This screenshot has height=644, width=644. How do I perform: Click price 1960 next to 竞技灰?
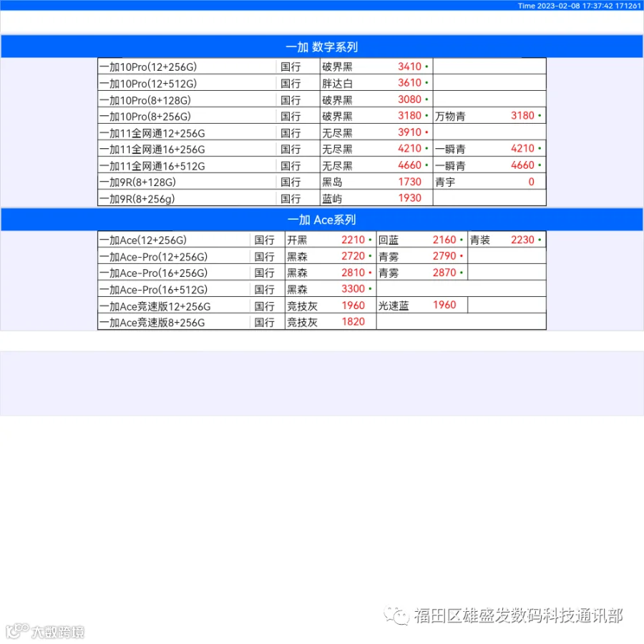point(353,305)
